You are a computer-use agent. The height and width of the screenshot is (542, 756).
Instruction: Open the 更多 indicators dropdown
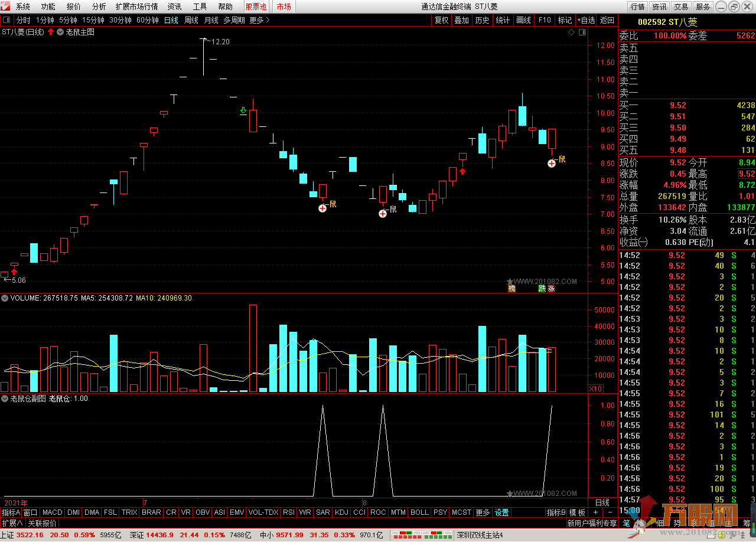pyautogui.click(x=483, y=512)
